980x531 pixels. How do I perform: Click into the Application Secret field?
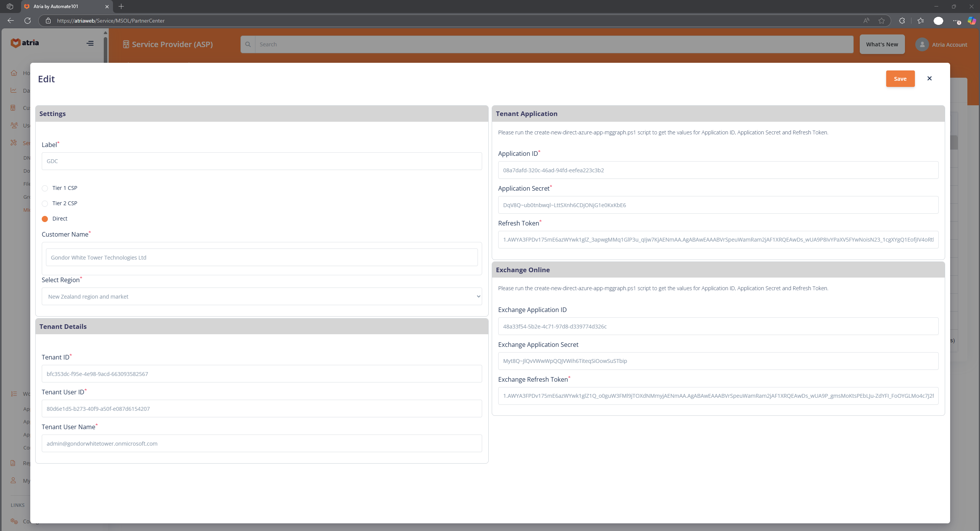click(718, 205)
